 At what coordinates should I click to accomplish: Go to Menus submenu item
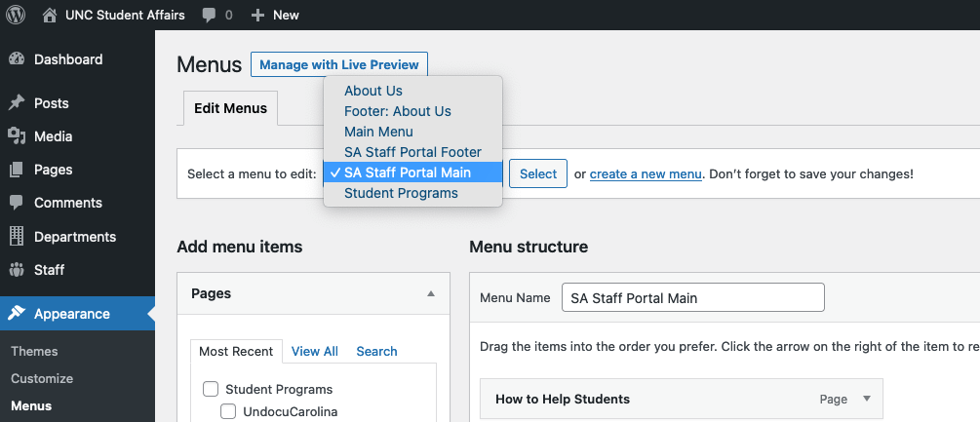click(31, 405)
